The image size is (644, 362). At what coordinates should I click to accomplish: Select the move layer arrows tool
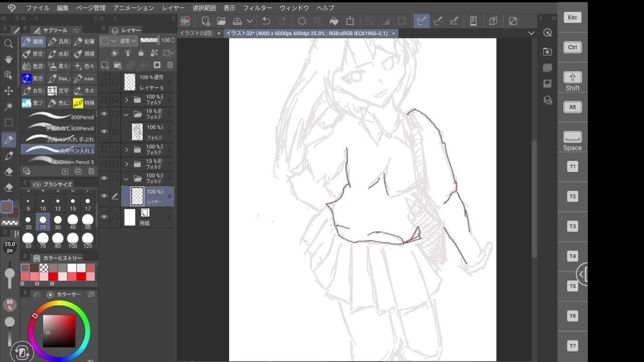click(x=9, y=91)
